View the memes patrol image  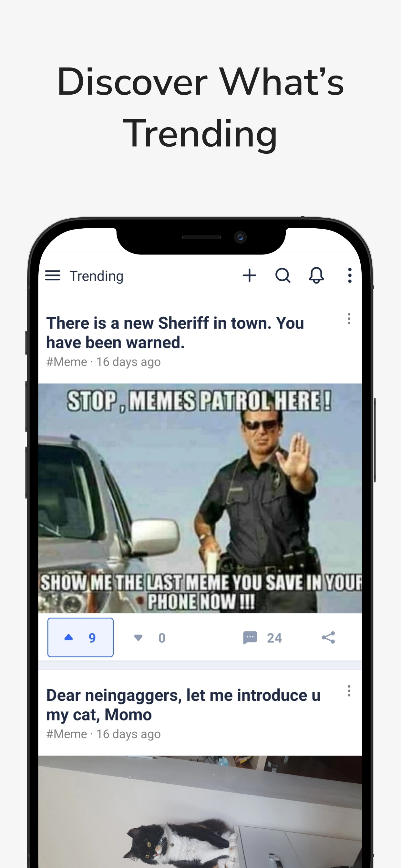point(200,498)
